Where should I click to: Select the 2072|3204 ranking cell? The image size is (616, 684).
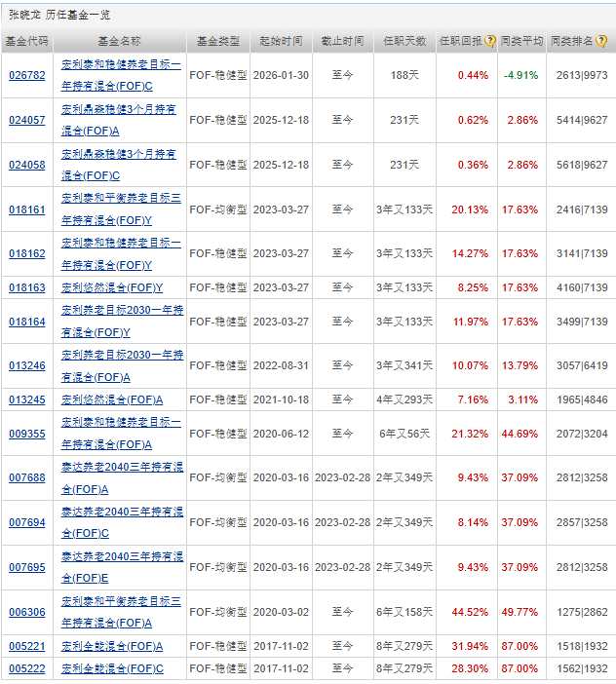tap(582, 434)
